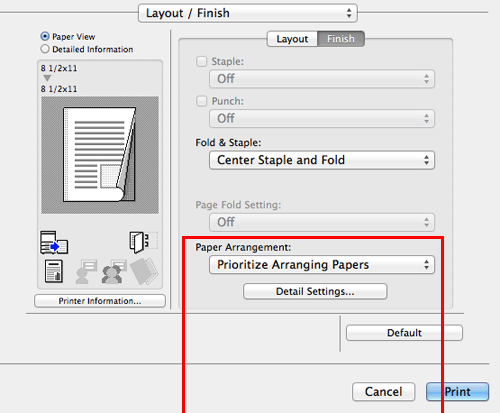The width and height of the screenshot is (500, 413).
Task: Enable the Staple checkbox
Action: 201,61
